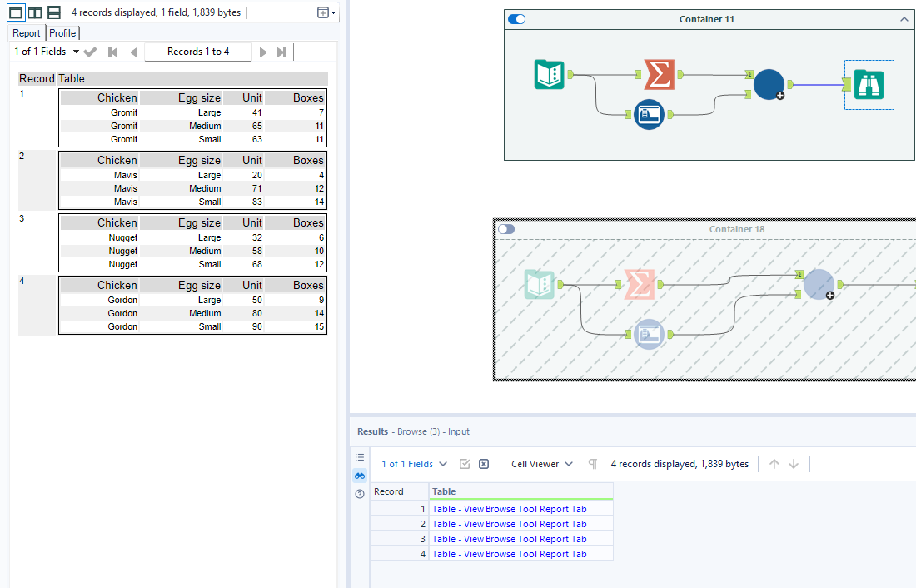Expand '1 of 1 Fields' dropdown in Results
916x588 pixels.
[414, 464]
